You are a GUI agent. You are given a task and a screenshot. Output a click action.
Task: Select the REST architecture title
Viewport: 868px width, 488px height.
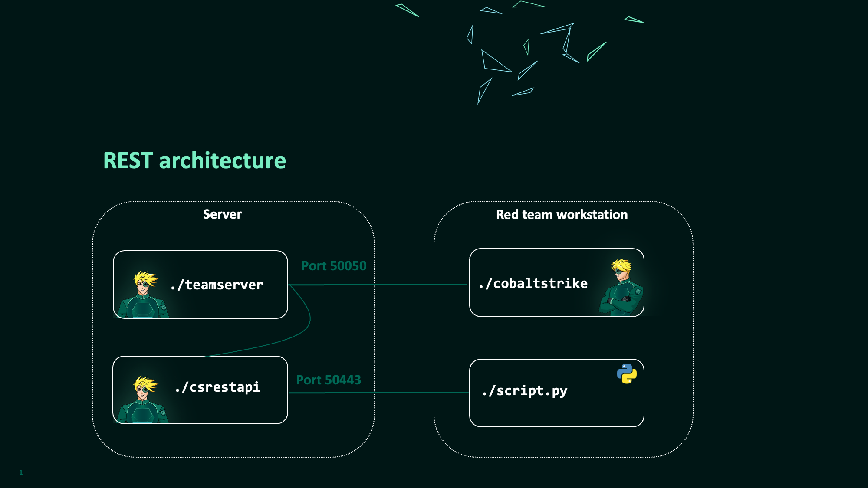click(x=194, y=160)
